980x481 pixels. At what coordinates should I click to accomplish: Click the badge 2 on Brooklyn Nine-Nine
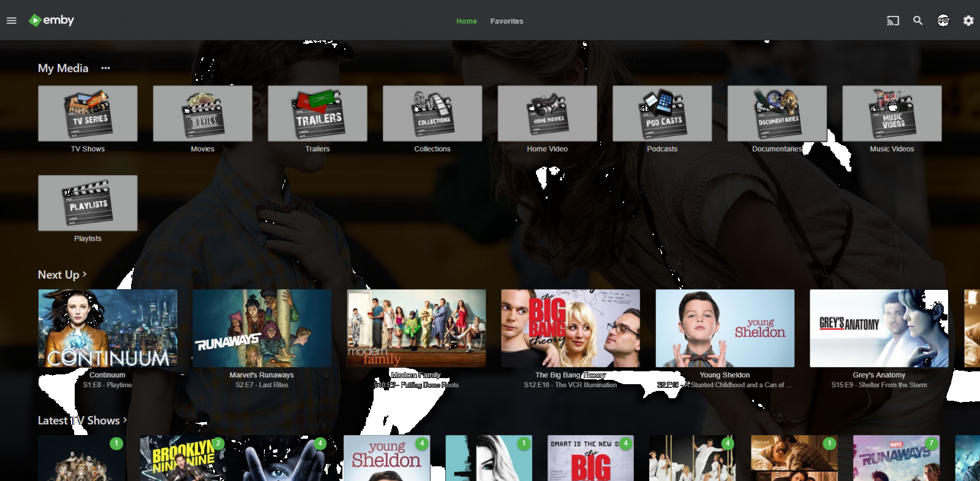218,443
